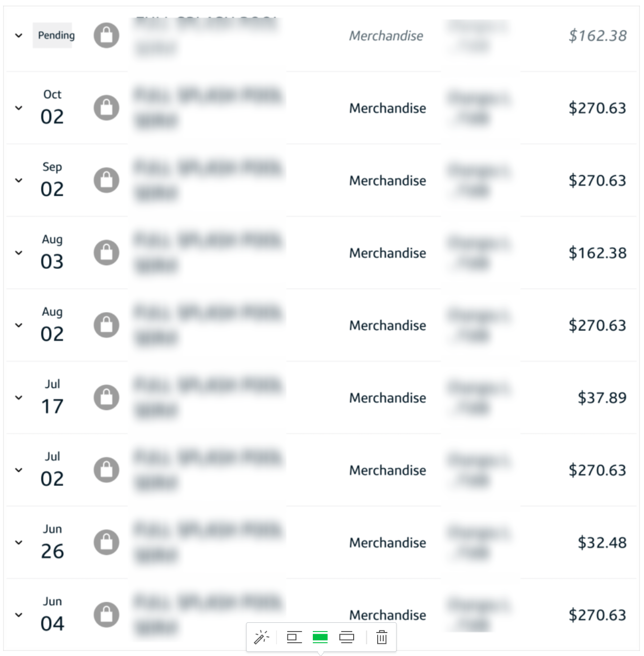Expand the Sep 02 transaction chevron
644x656 pixels.
tap(19, 181)
